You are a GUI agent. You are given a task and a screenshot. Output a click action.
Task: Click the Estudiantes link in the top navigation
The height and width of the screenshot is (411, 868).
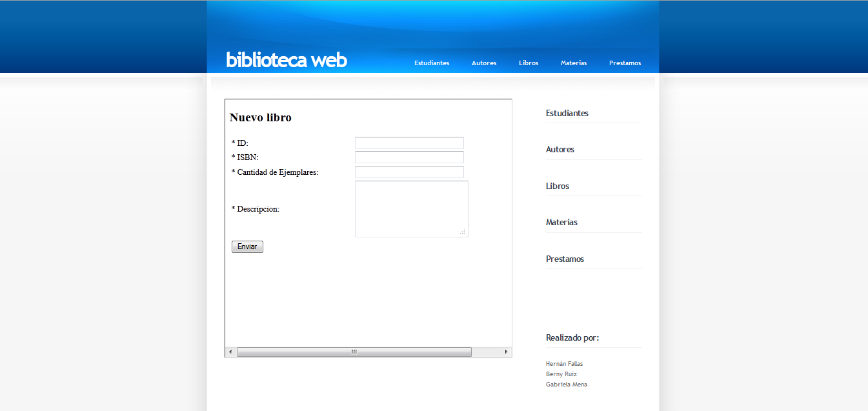[x=431, y=63]
